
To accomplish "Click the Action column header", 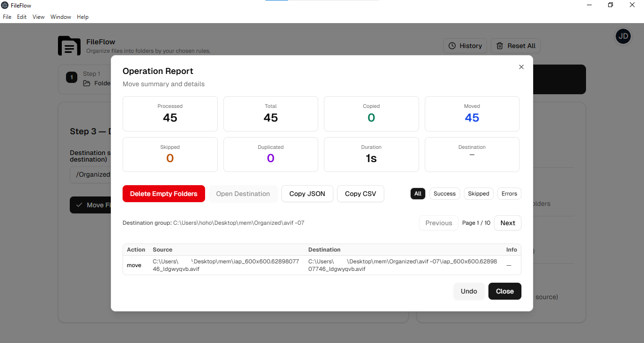I will [x=136, y=250].
